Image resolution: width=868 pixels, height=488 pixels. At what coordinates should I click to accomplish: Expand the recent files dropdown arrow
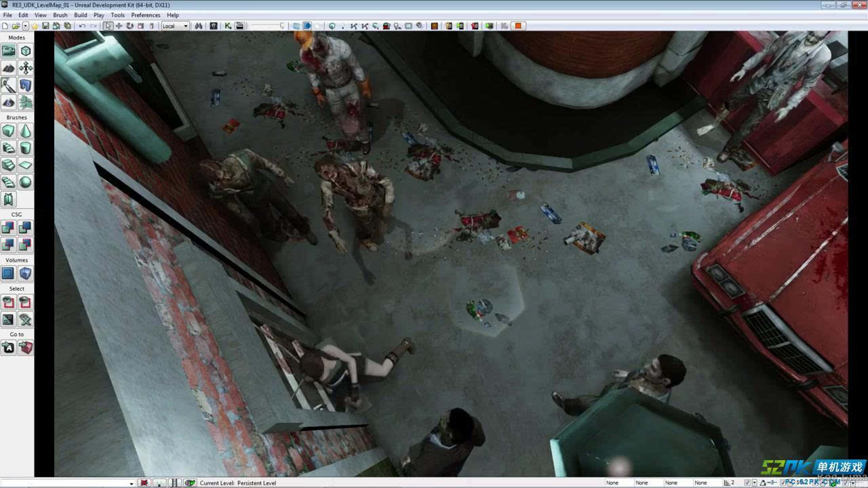click(x=25, y=26)
